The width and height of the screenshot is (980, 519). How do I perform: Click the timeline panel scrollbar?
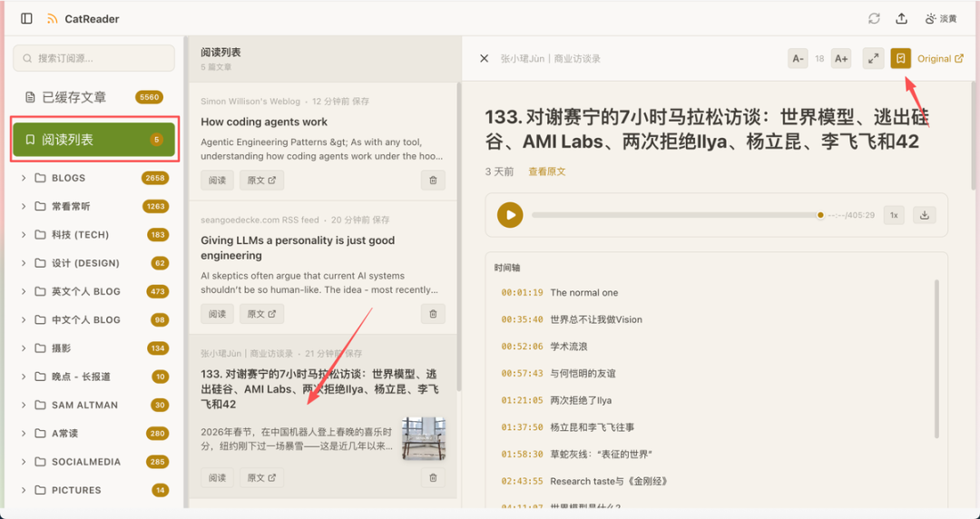click(x=936, y=358)
